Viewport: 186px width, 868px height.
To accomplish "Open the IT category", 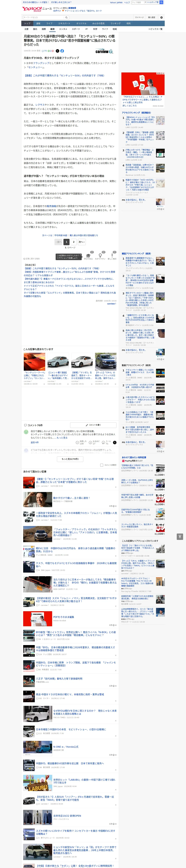I will (86, 29).
